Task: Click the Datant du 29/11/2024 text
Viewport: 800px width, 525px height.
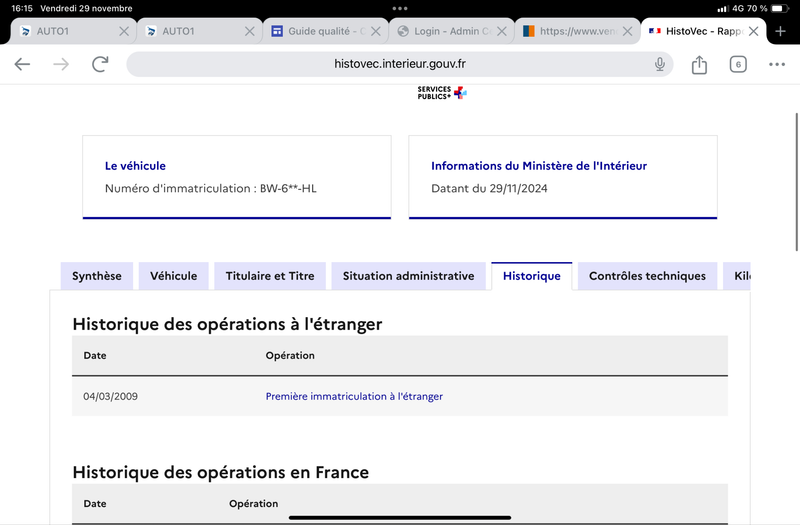Action: point(489,188)
